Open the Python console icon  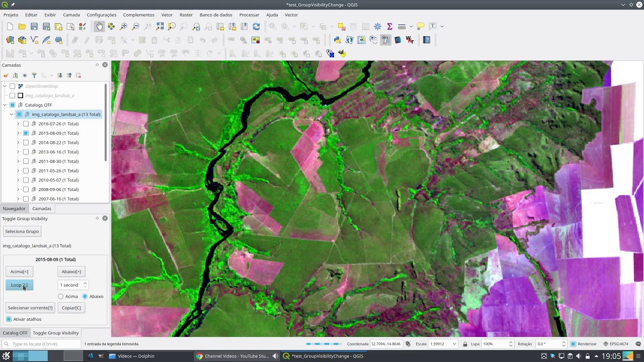pyautogui.click(x=337, y=40)
